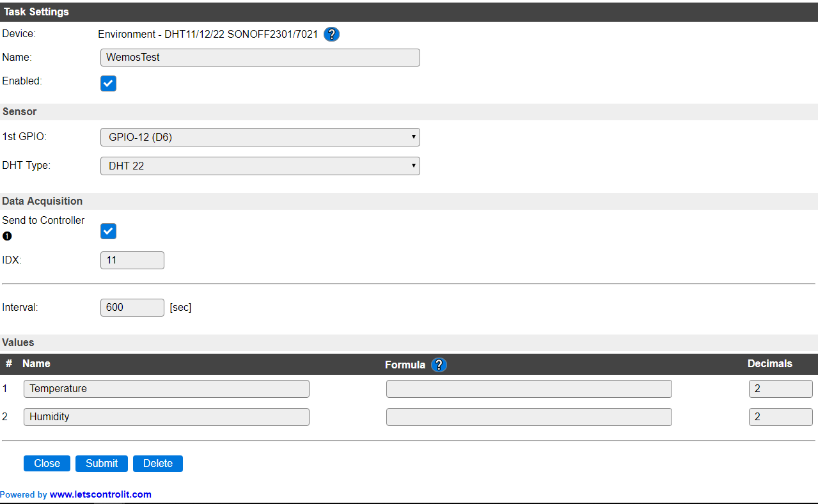Click the help icon next to Device
818x504 pixels.
(x=331, y=35)
